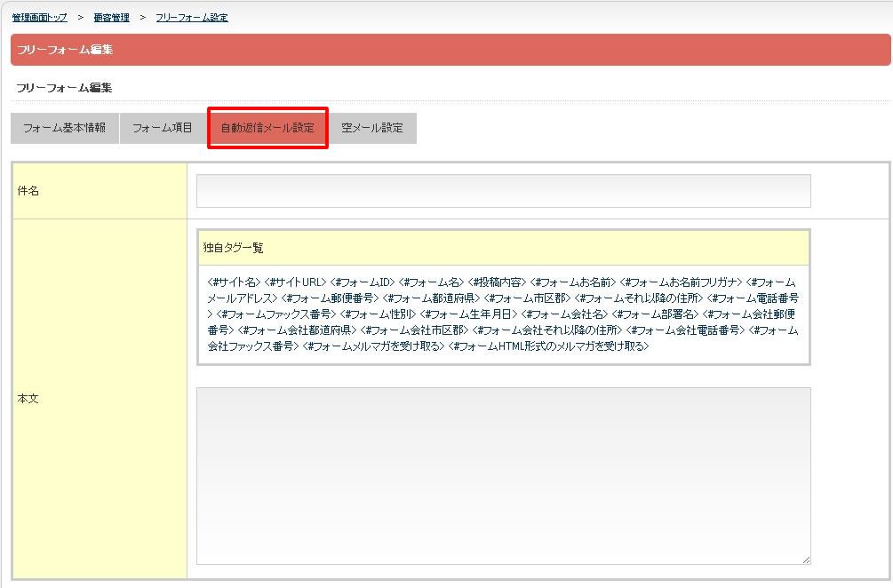Open the フォーム項目 tab
Viewport: 893px width, 588px height.
(x=163, y=128)
